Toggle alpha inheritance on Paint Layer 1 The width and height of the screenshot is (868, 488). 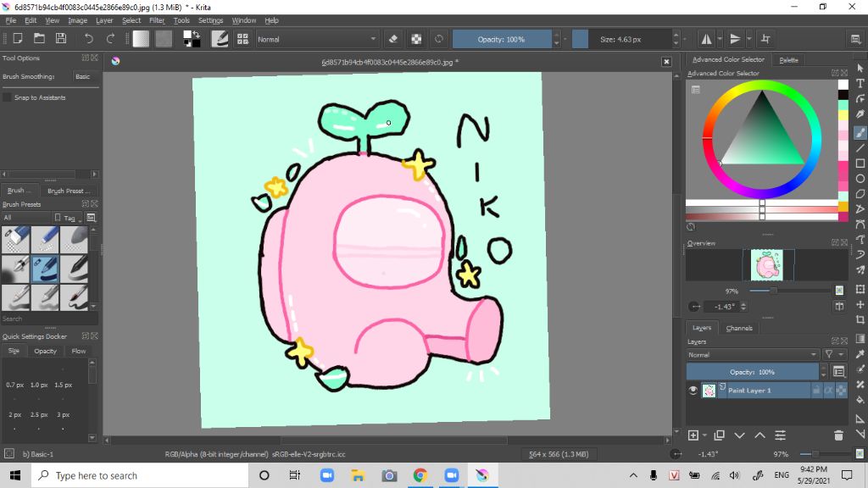829,390
